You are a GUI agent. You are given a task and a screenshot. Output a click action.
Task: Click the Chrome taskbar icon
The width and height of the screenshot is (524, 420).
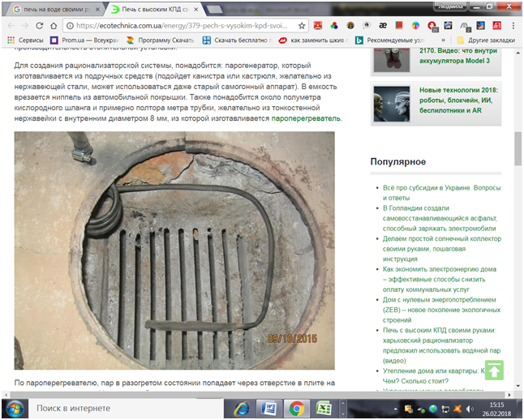(296, 409)
